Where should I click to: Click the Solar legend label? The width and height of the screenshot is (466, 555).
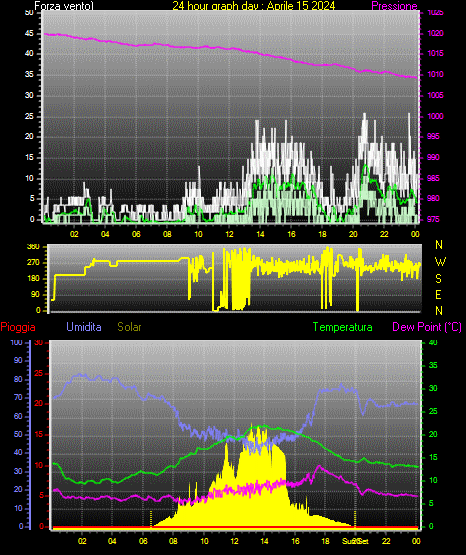tap(129, 327)
